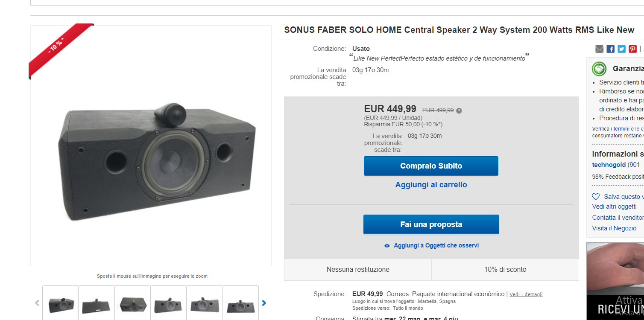Viewport: 644px width, 320px height.
Task: Open Vedi altri oggetti link
Action: click(614, 207)
